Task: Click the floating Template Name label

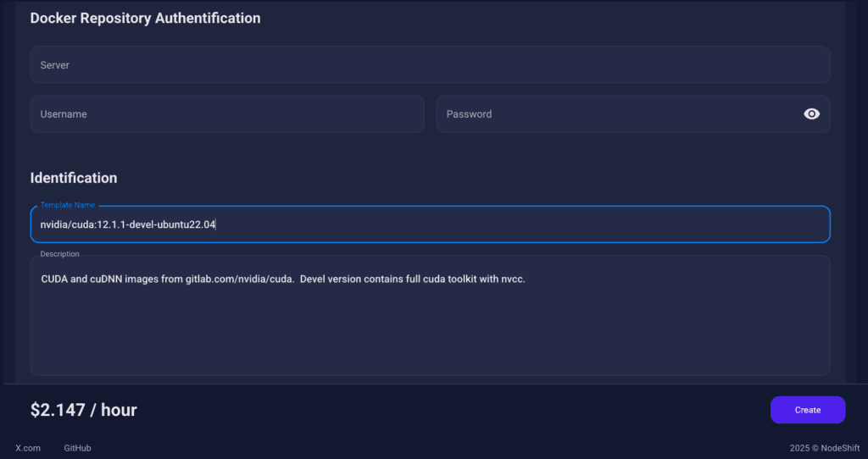Action: pyautogui.click(x=68, y=205)
